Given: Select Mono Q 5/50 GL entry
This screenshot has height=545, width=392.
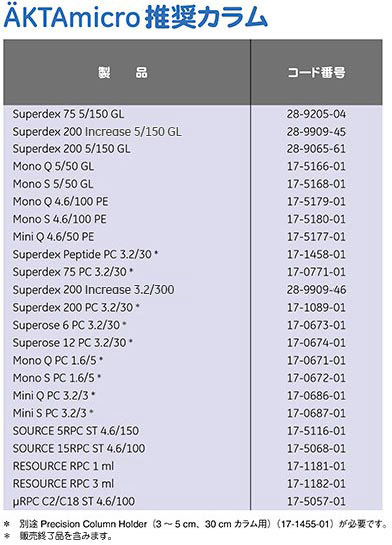Looking at the screenshot, I should 53,166.
